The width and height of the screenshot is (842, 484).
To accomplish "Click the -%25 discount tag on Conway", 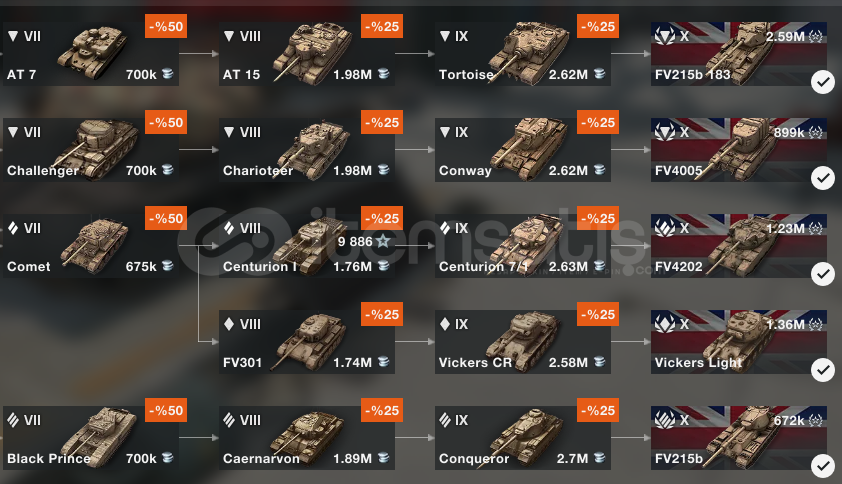I will click(x=598, y=122).
